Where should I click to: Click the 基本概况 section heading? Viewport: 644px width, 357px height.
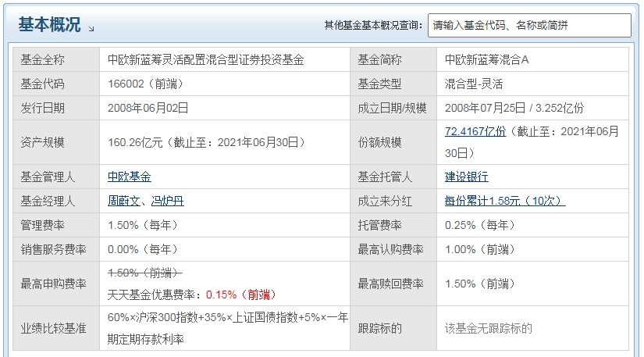(49, 25)
